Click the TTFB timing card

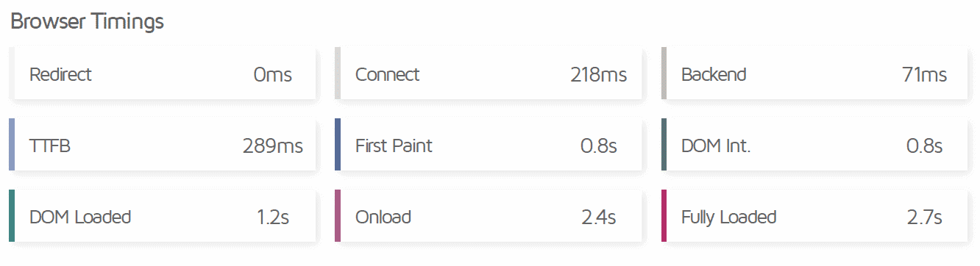[x=163, y=145]
